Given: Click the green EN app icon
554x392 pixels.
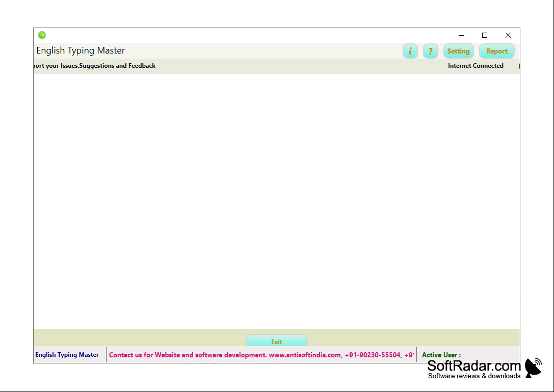Looking at the screenshot, I should 42,35.
